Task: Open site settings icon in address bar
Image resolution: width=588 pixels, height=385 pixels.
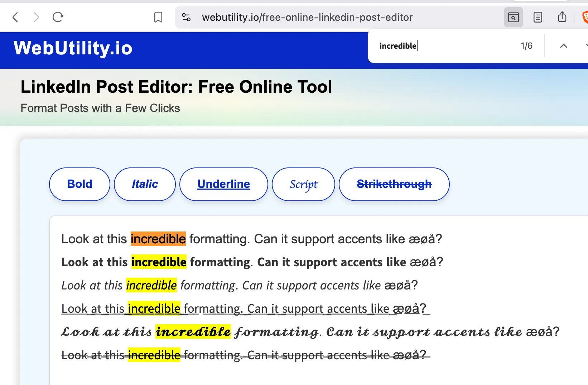Action: (186, 17)
